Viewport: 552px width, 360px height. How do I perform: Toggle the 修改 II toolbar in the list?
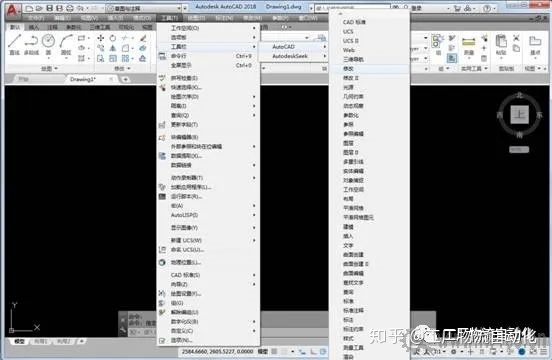click(369, 78)
